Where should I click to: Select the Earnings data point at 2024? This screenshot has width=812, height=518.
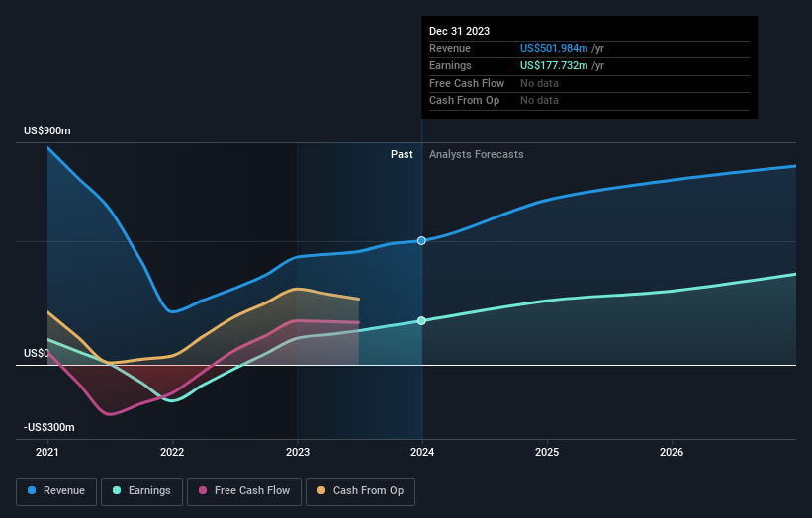coord(421,321)
